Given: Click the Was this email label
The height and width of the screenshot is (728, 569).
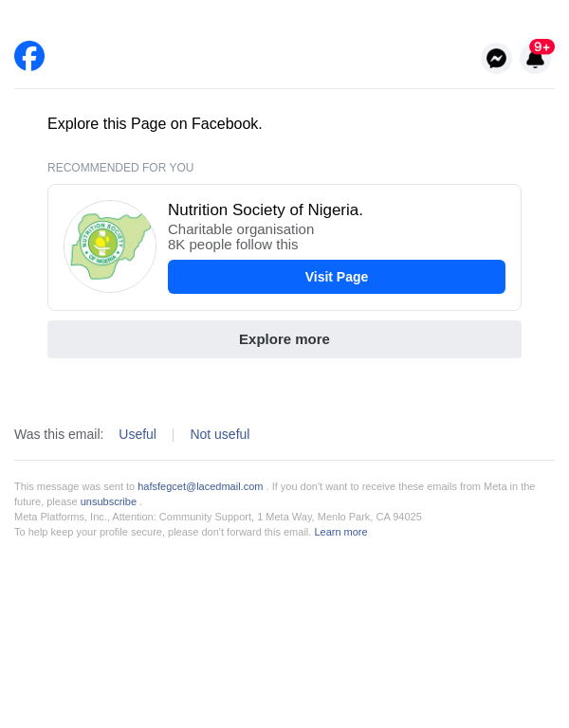Looking at the screenshot, I should (59, 434).
